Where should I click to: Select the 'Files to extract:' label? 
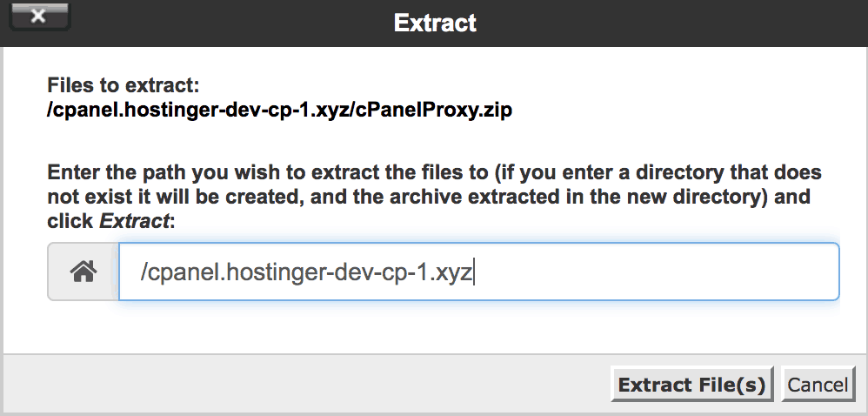pos(124,86)
